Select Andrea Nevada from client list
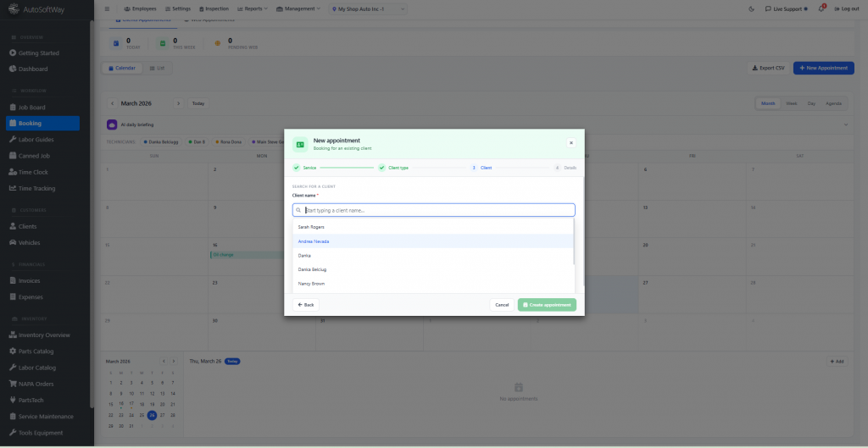 [x=314, y=241]
